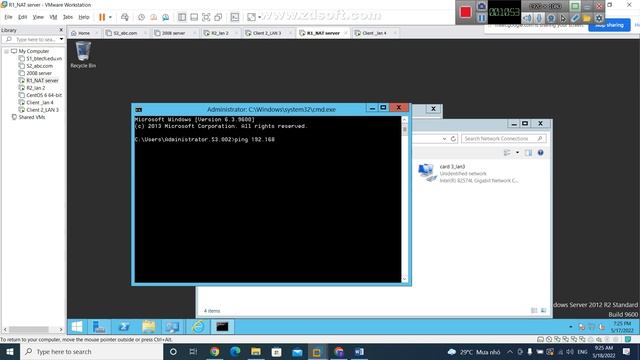
Task: Open Server Manager from guest taskbar
Action: click(x=99, y=327)
